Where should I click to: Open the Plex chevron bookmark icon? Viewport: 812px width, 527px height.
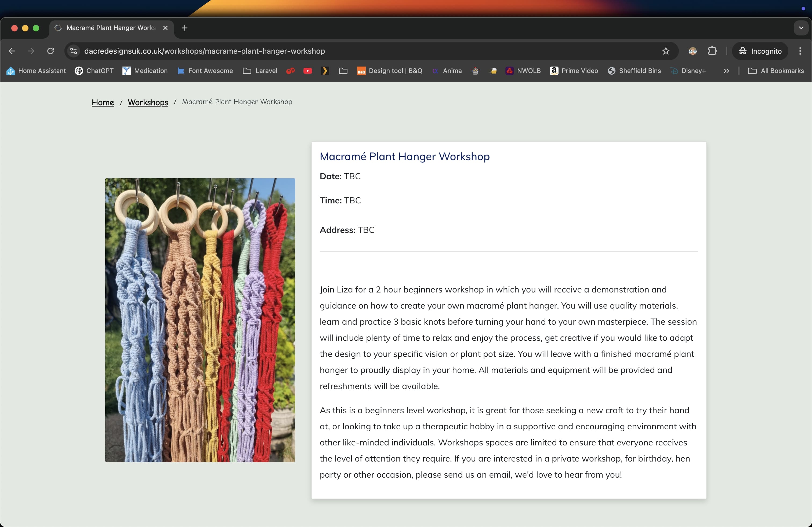tap(325, 71)
